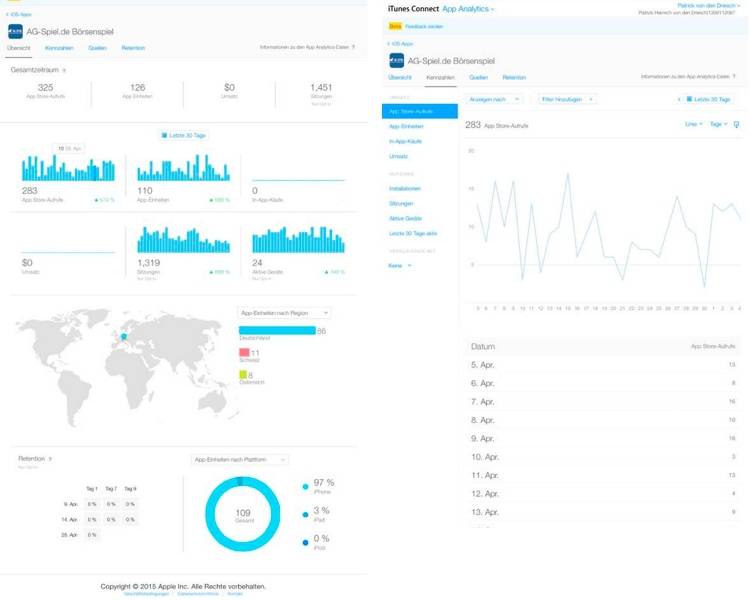This screenshot has height=601, width=750.
Task: Click the Geschäftsbedingungen footer link
Action: tap(146, 594)
